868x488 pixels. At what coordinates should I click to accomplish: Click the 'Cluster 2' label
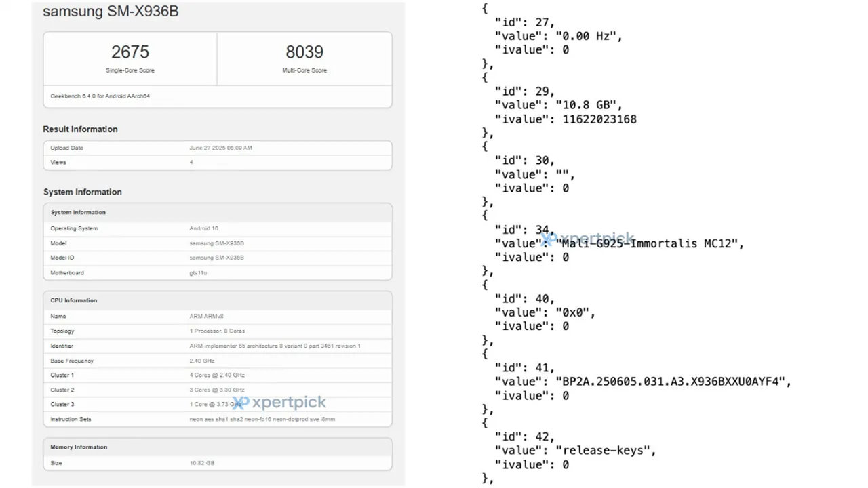(x=62, y=390)
